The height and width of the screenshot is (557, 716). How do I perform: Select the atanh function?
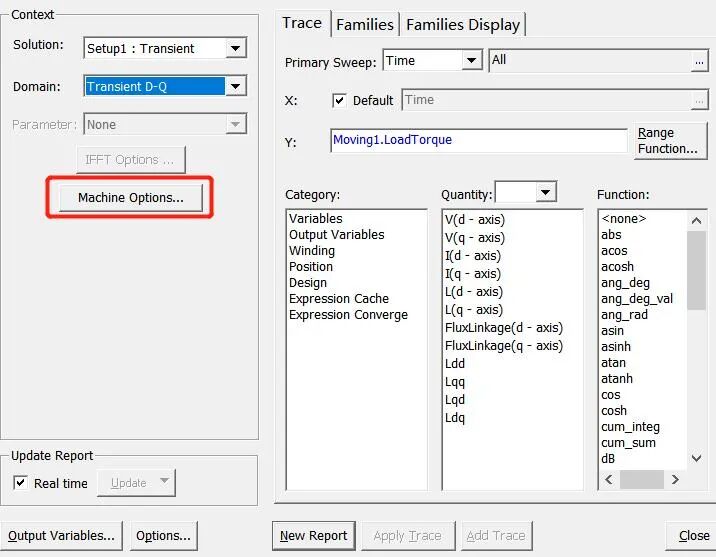[617, 378]
